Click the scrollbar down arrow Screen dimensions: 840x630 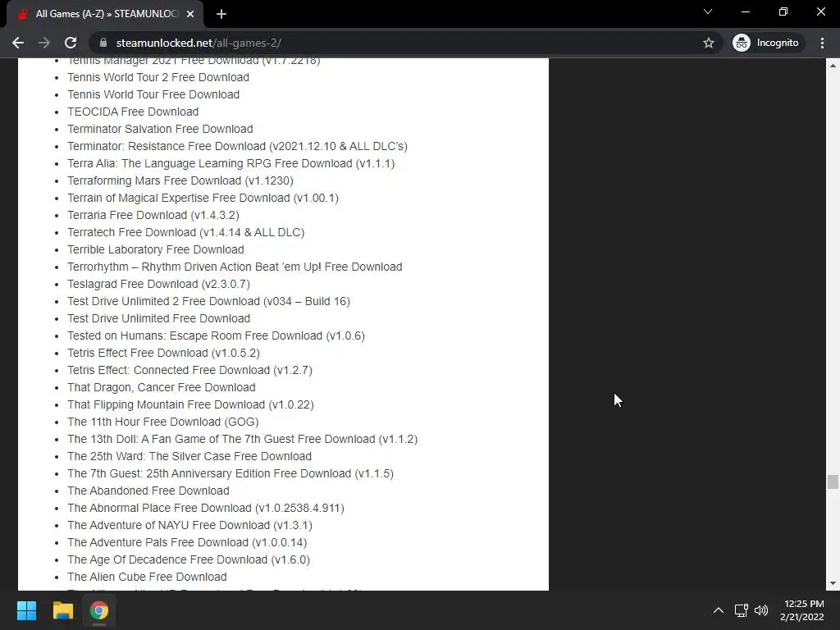[x=833, y=583]
